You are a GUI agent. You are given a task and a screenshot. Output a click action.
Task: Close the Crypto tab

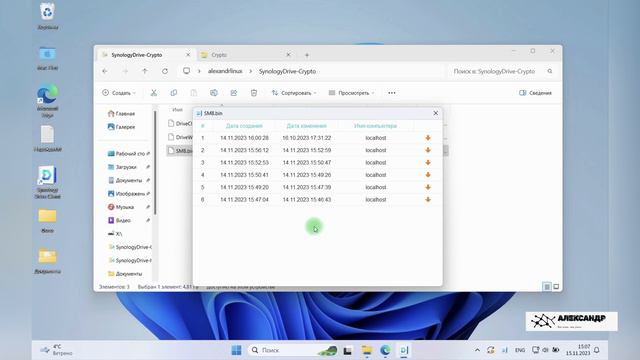pos(288,55)
